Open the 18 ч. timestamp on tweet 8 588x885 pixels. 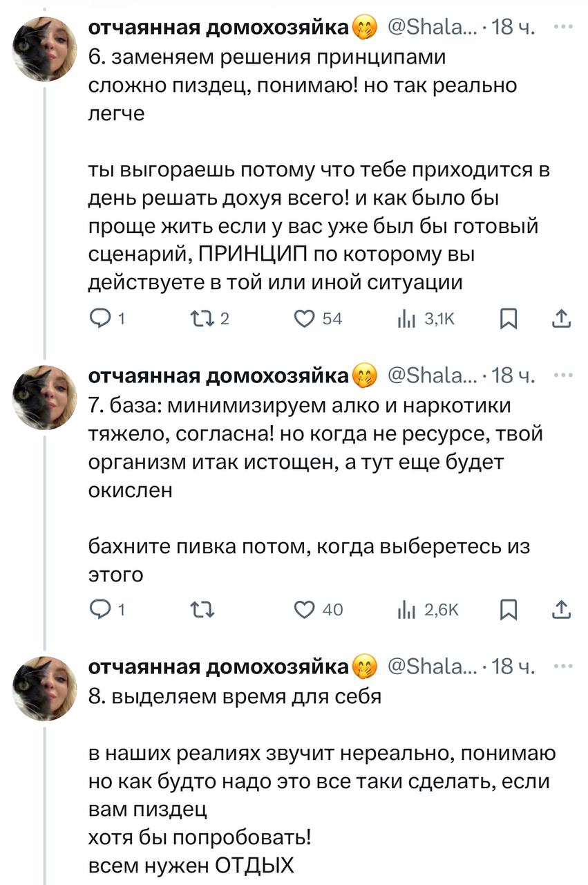tap(515, 667)
